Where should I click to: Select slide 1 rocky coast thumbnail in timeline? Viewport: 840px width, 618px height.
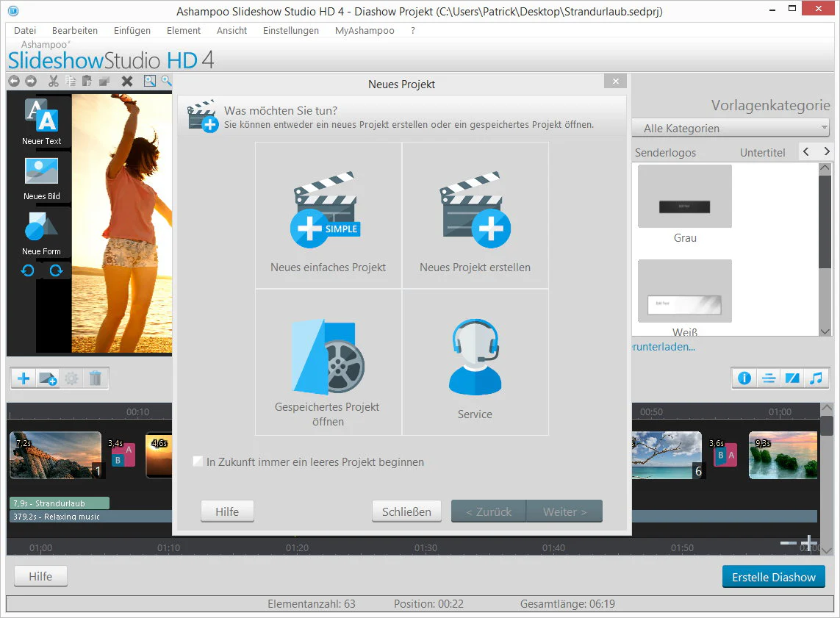coord(56,455)
